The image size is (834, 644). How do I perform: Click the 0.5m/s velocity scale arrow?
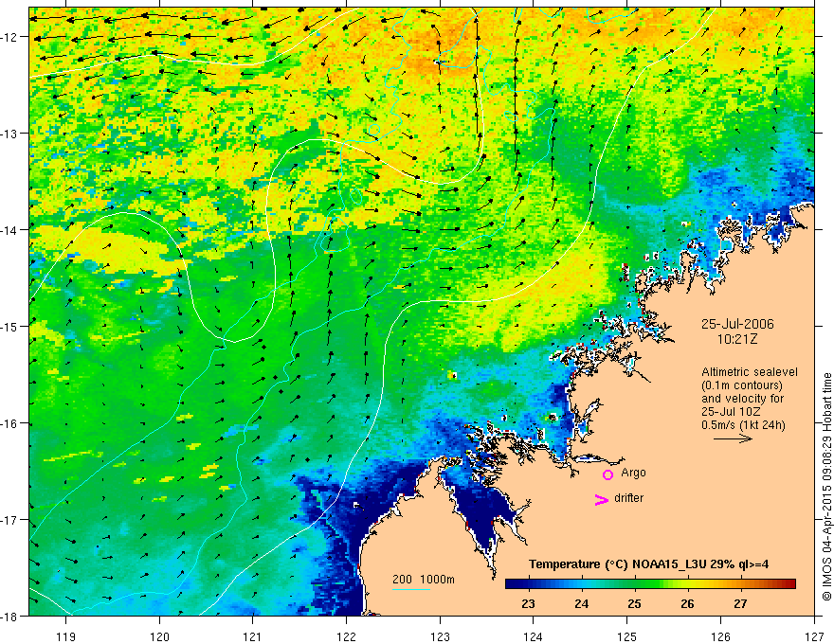733,438
